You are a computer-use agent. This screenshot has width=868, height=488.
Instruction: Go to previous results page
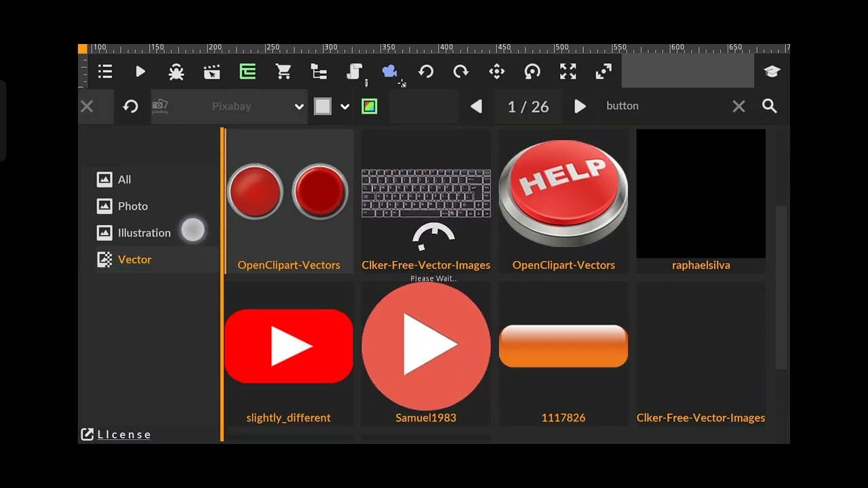point(476,106)
